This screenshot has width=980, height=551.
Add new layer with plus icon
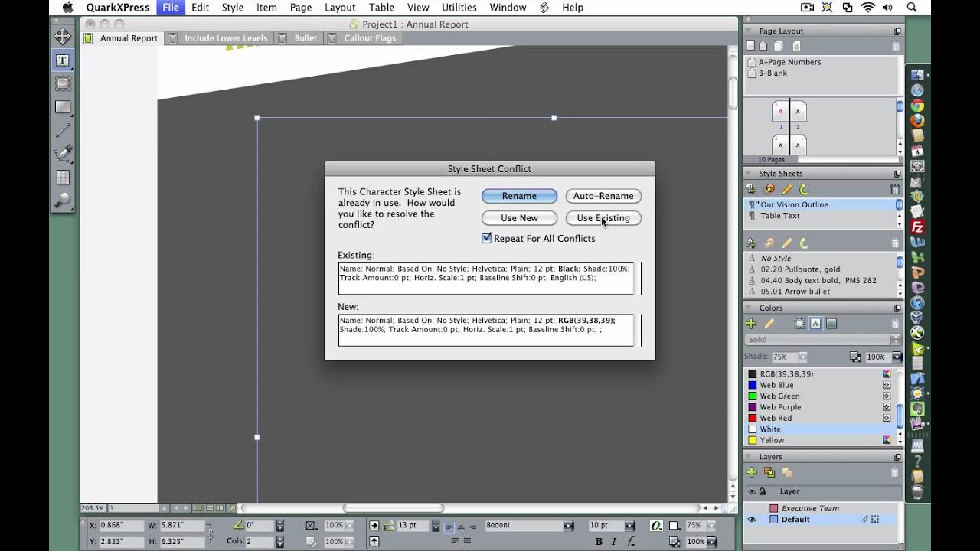point(751,472)
